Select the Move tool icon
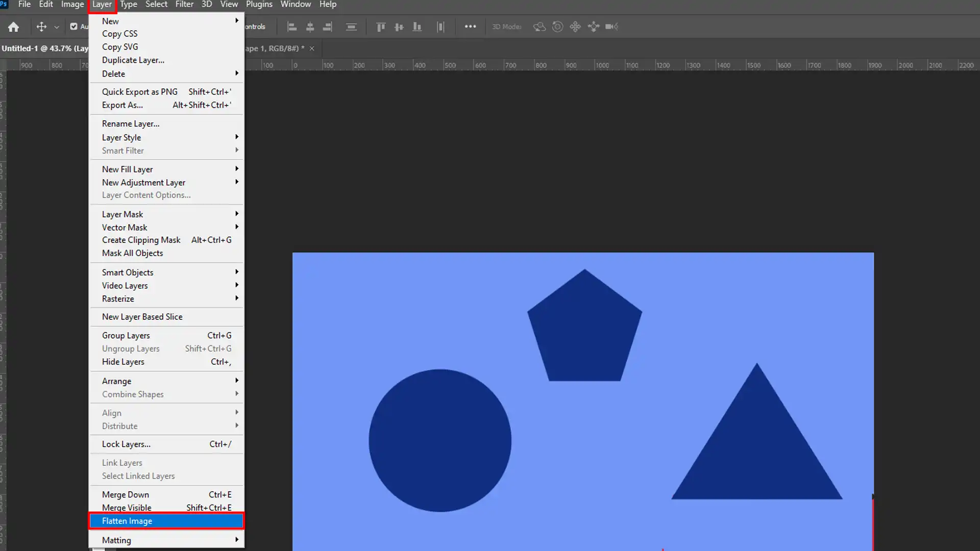Image resolution: width=980 pixels, height=551 pixels. coord(41,27)
